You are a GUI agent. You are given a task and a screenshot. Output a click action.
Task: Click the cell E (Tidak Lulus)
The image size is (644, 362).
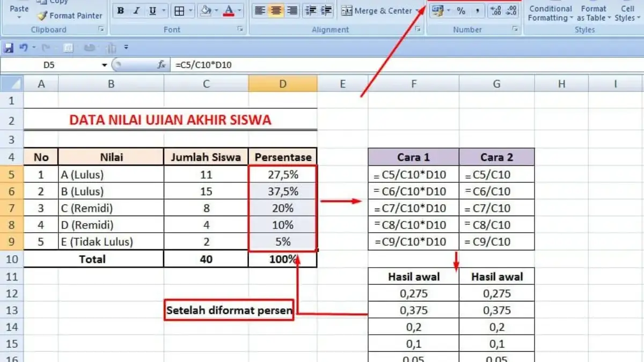coord(111,242)
